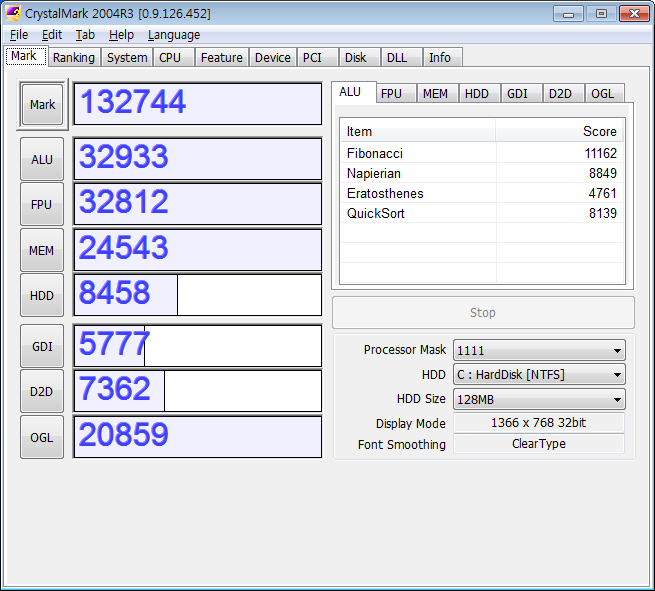This screenshot has width=655, height=591.
Task: Run the D2D benchmark button
Action: tap(42, 391)
